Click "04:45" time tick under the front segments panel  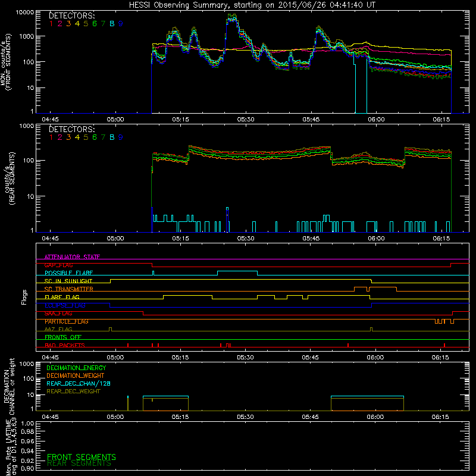51,120
